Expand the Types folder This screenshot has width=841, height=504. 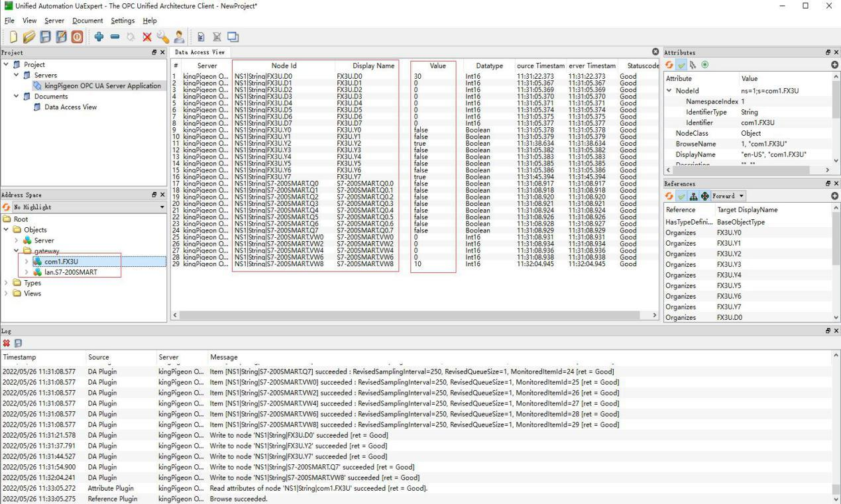(x=6, y=283)
